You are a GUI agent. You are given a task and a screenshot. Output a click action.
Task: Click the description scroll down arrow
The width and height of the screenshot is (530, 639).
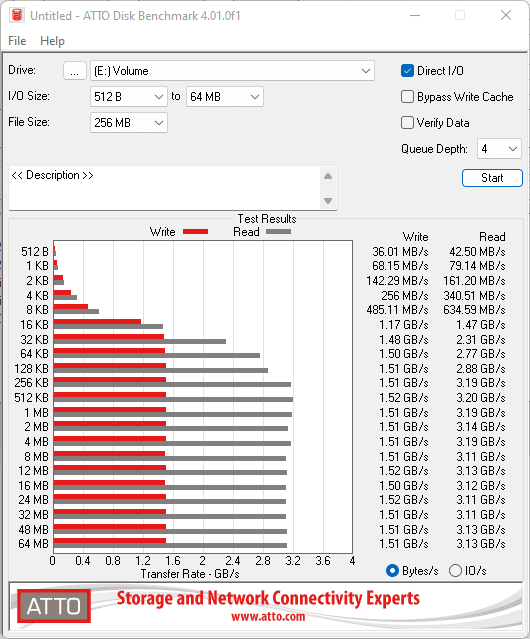[328, 201]
